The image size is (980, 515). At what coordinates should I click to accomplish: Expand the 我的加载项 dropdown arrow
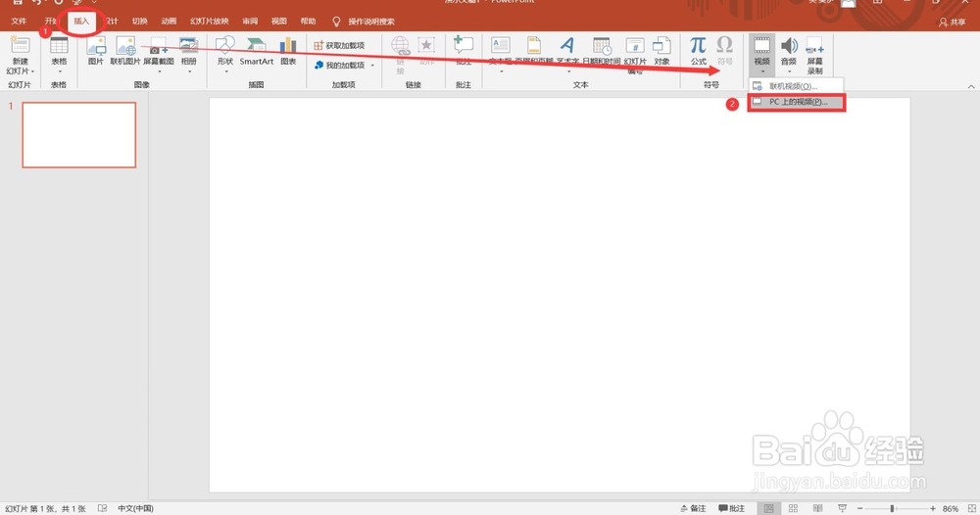372,65
